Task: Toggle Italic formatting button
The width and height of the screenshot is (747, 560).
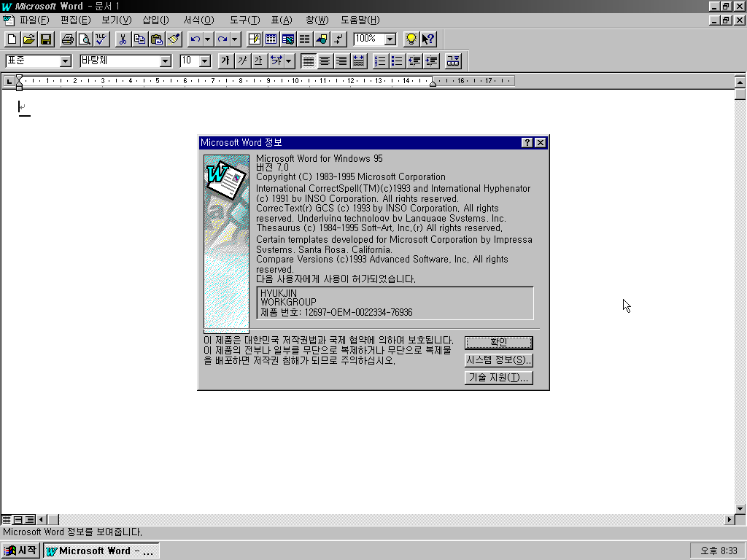Action: (x=242, y=61)
